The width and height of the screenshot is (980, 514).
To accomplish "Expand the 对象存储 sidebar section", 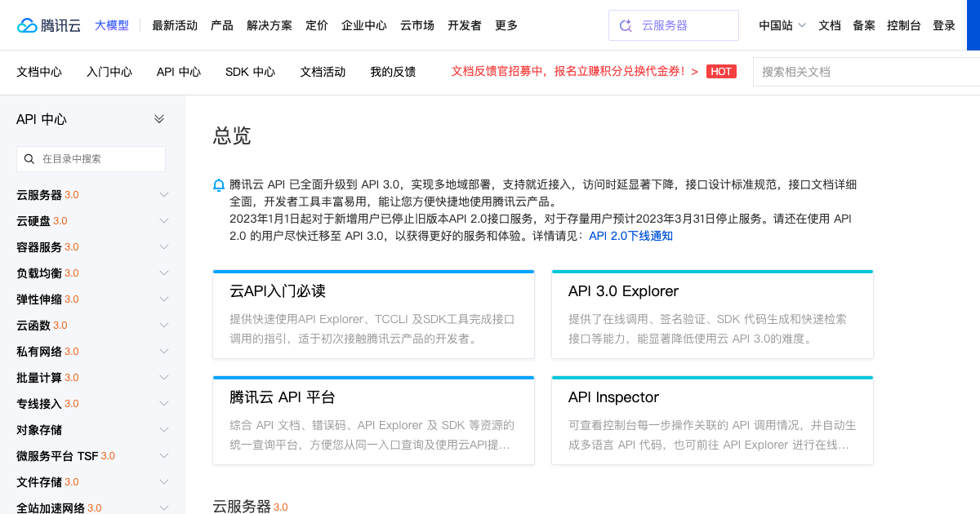I will point(163,429).
